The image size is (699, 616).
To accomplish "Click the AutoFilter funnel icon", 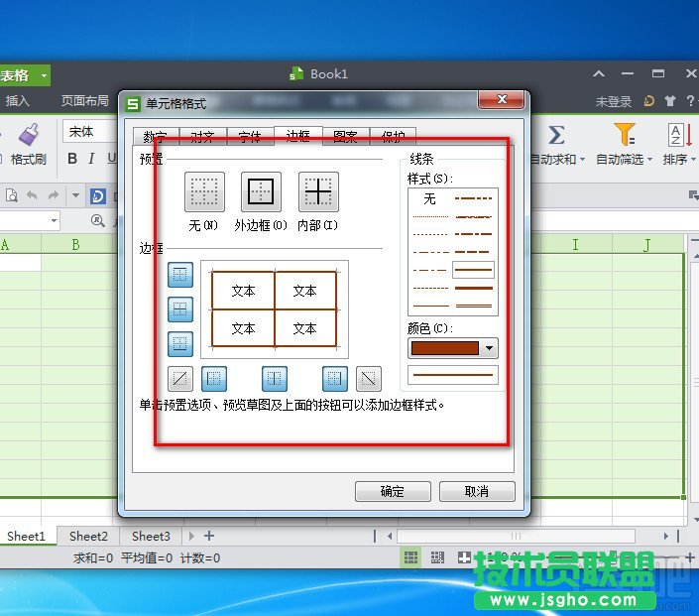I will 624,135.
